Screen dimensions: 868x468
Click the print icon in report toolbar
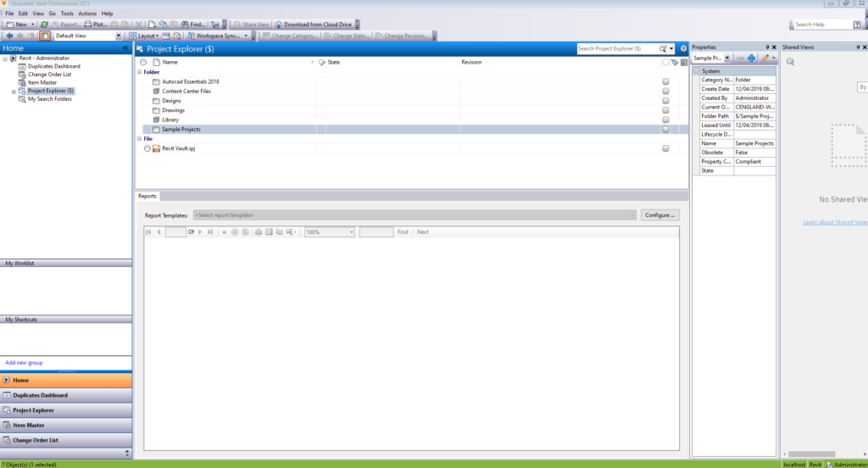[258, 232]
